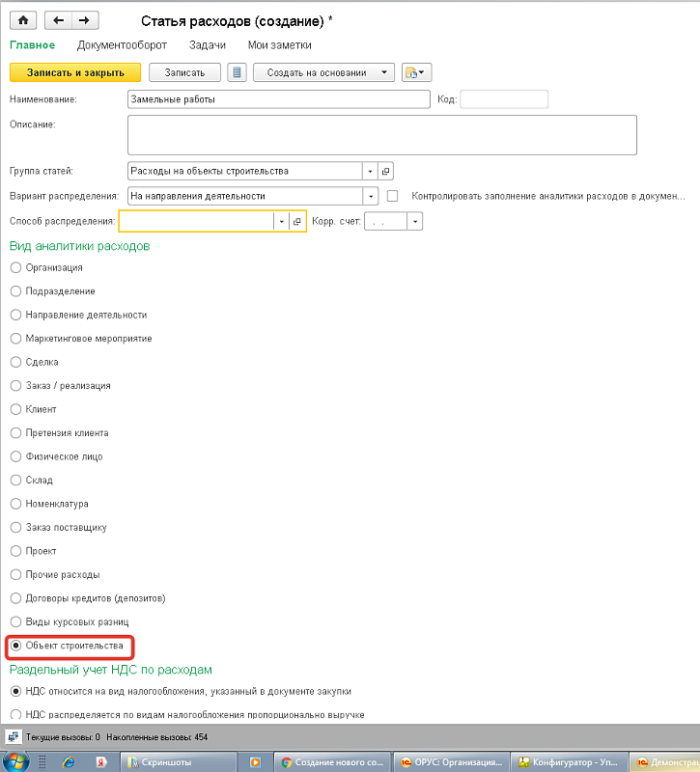Expand the Группа статей dropdown arrow

pyautogui.click(x=370, y=171)
